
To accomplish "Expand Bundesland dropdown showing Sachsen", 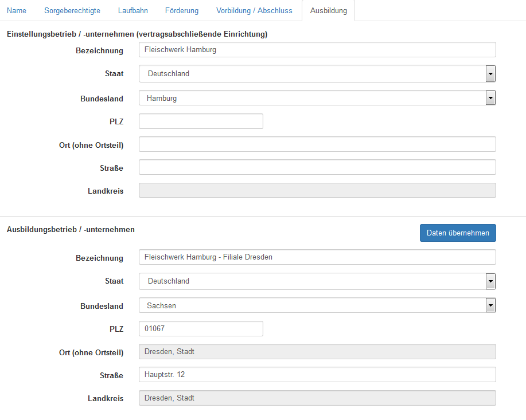I will [x=317, y=306].
